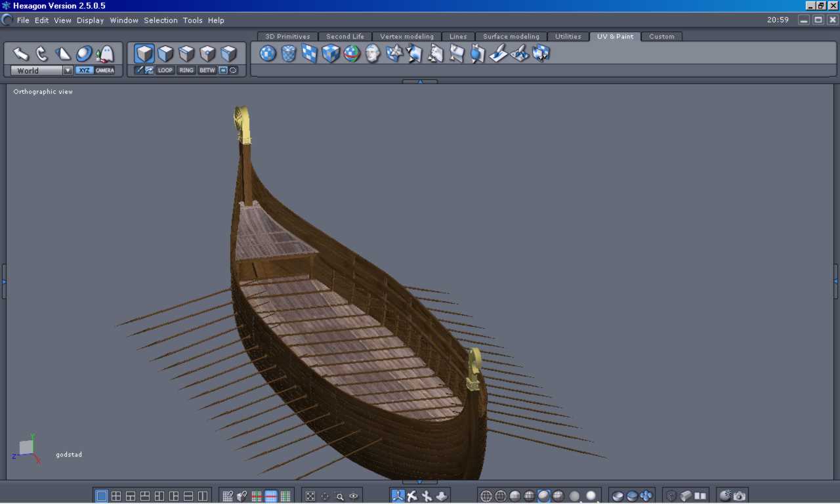Switch to single viewport layout
The image size is (840, 504).
[x=102, y=496]
